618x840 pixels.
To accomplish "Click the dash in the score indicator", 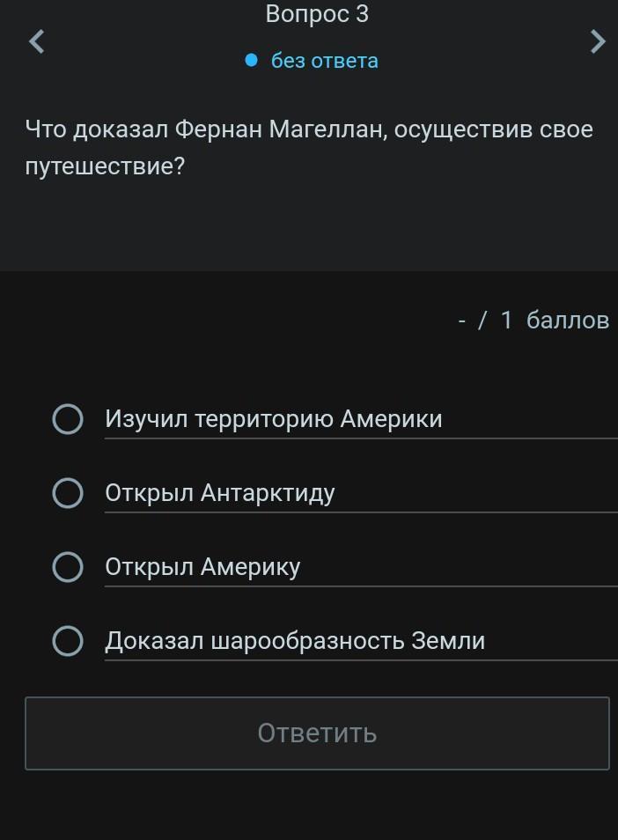I will click(461, 321).
